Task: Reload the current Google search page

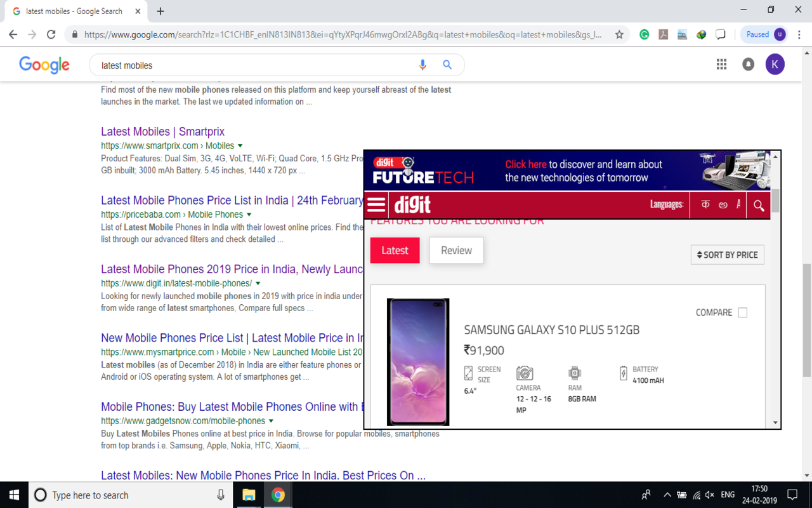Action: 51,35
